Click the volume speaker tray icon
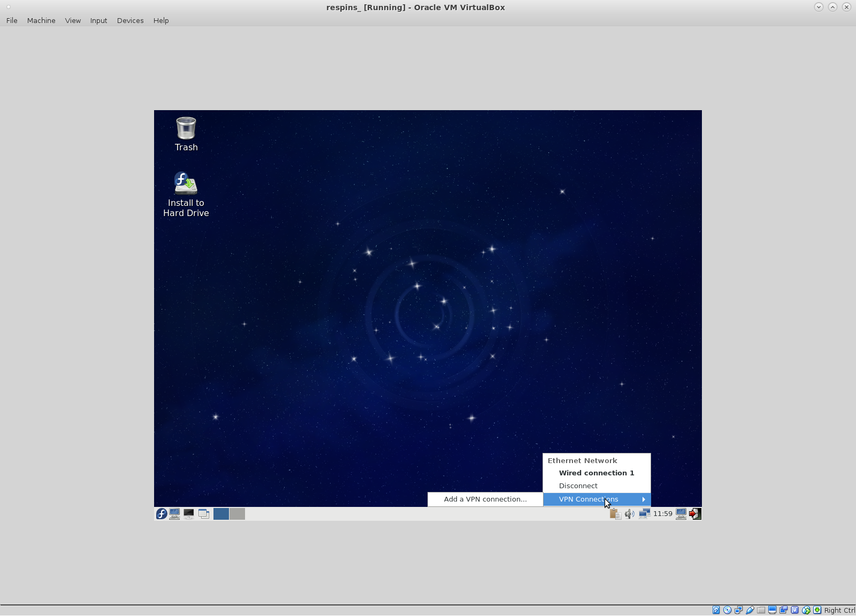The width and height of the screenshot is (856, 616). point(630,514)
